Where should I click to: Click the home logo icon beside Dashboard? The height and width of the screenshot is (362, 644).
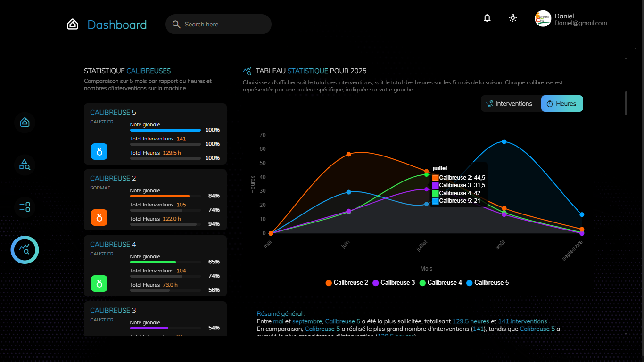[x=73, y=25]
